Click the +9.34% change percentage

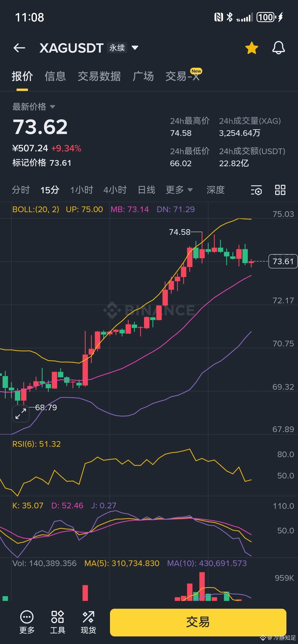pyautogui.click(x=66, y=148)
